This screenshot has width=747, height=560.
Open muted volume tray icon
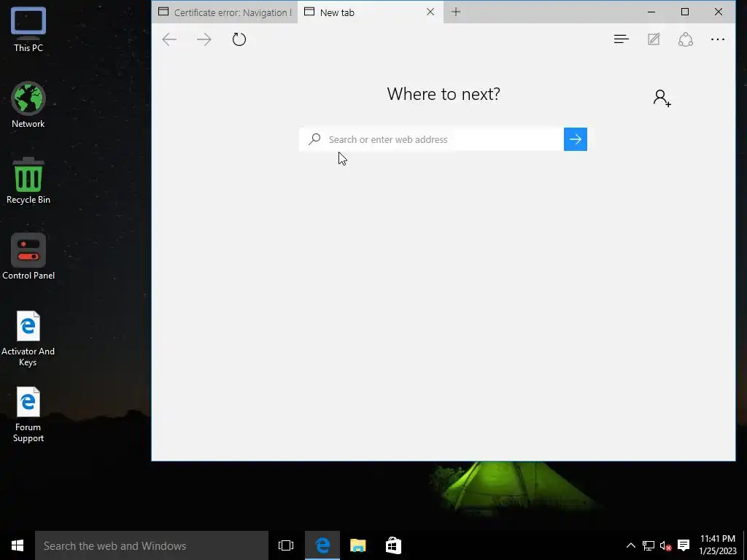point(665,545)
